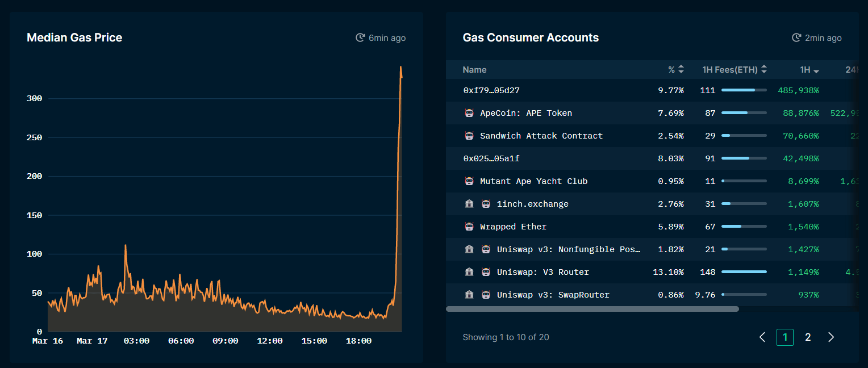Click the refresh clock icon on Gas Consumer Accounts

tap(796, 38)
